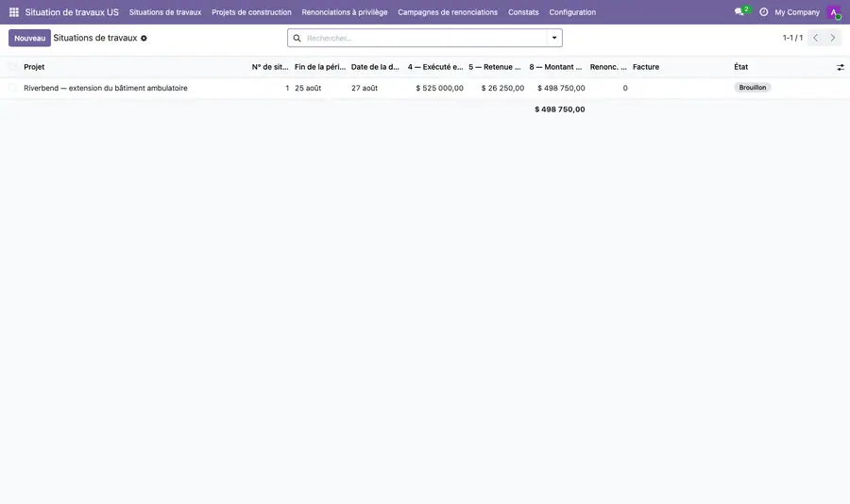Switch company via My Company

(x=797, y=12)
